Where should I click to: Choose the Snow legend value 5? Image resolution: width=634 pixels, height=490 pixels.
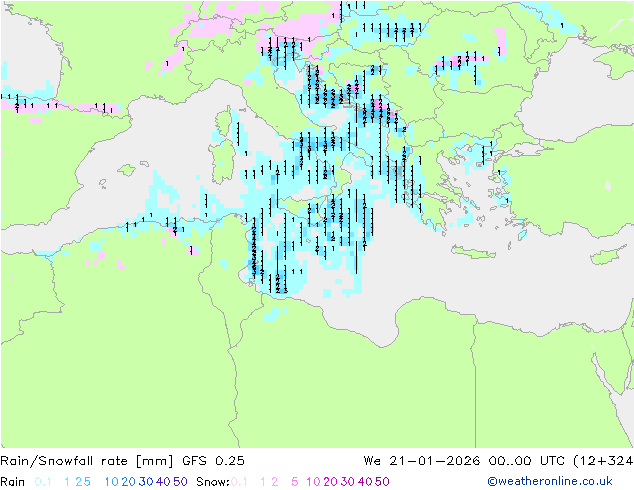click(x=295, y=482)
